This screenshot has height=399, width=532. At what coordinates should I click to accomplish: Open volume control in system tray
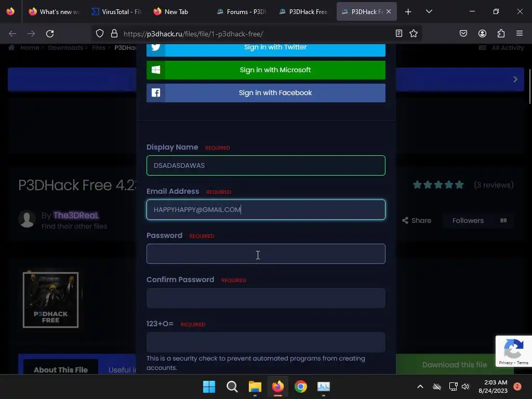point(465,387)
